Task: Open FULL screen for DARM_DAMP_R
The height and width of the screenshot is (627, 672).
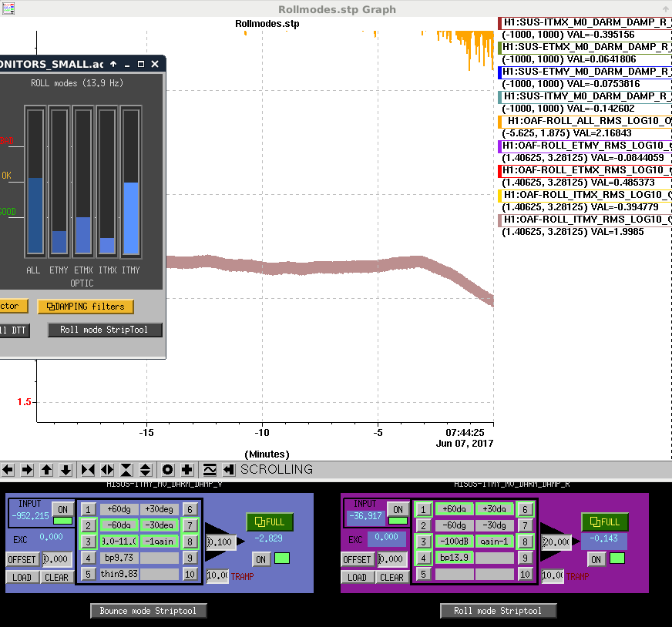Action: click(x=605, y=521)
